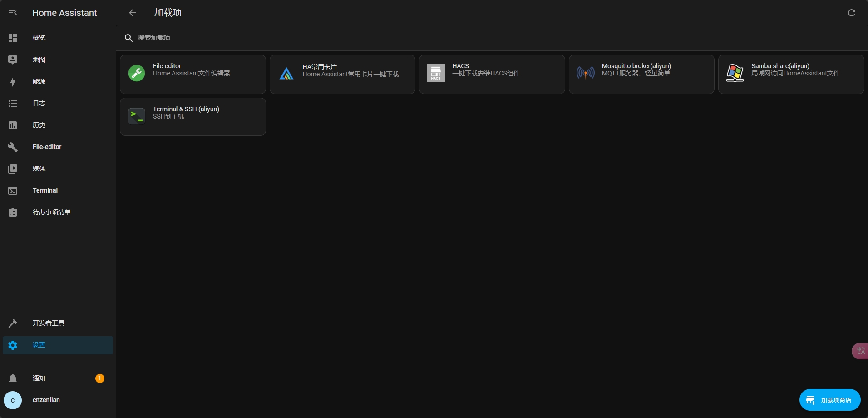Go back using the arrow icon
This screenshot has height=418, width=868.
pos(133,13)
